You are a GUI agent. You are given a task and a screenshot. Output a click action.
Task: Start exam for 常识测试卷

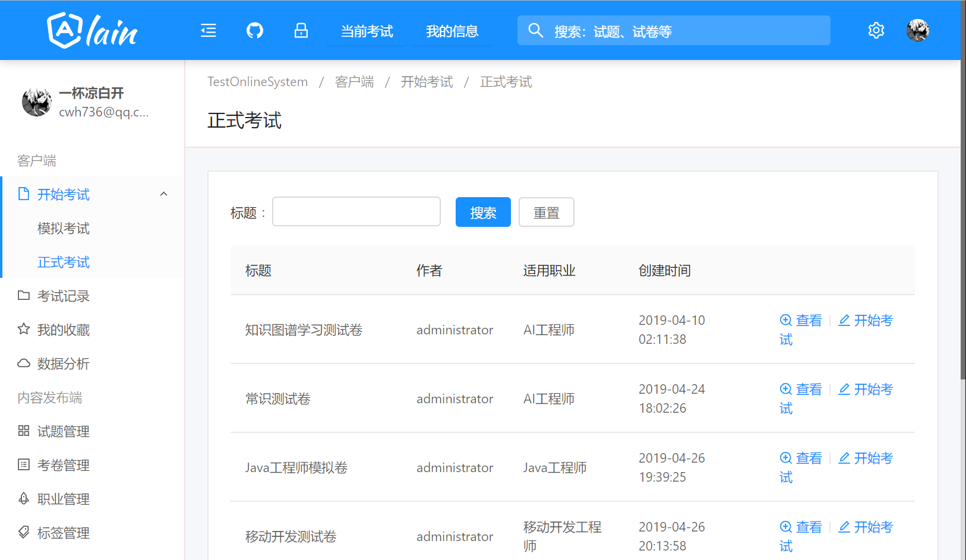pos(865,390)
